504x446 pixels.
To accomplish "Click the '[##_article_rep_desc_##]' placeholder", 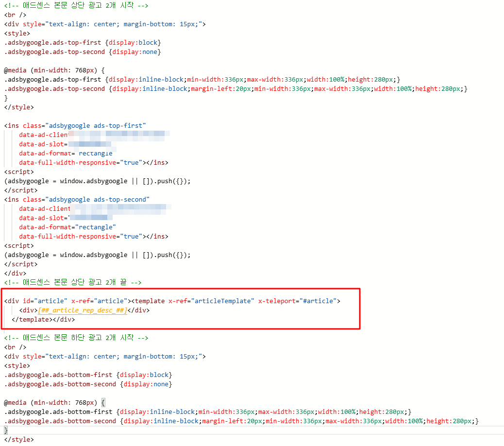I will [x=83, y=310].
